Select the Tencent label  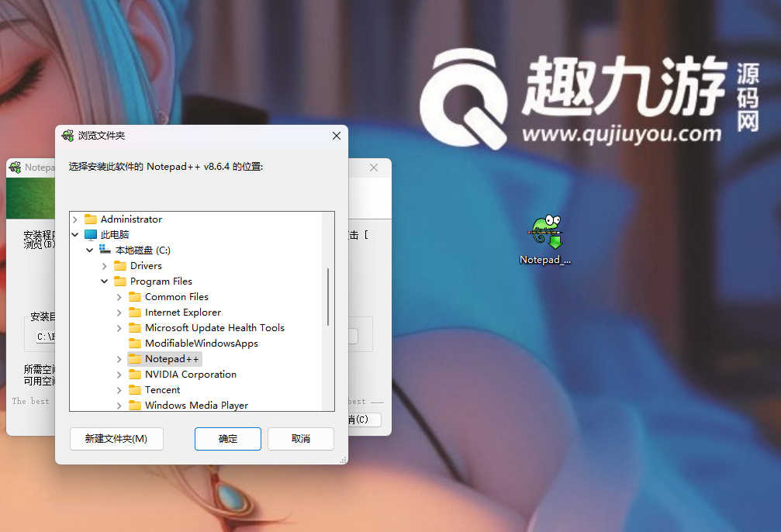coord(162,389)
